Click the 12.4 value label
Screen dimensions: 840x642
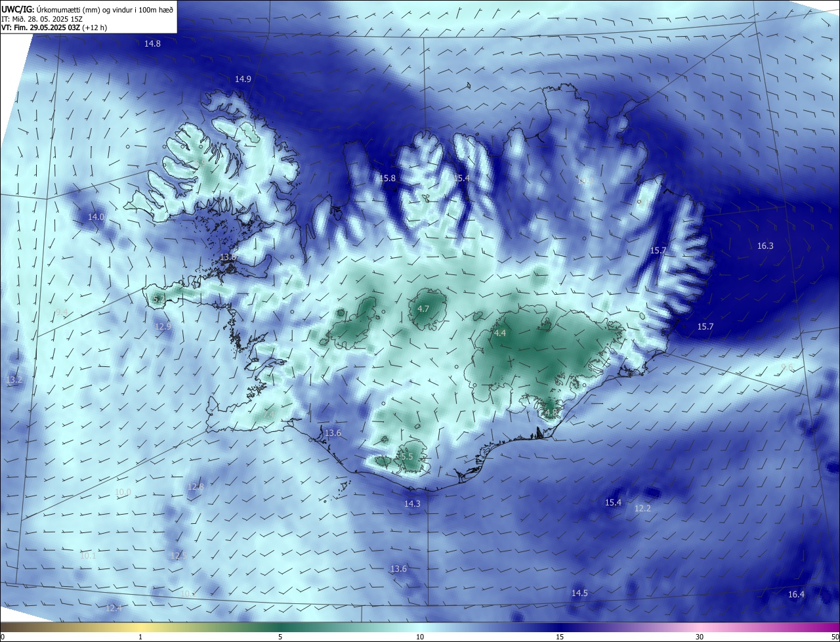(x=114, y=609)
